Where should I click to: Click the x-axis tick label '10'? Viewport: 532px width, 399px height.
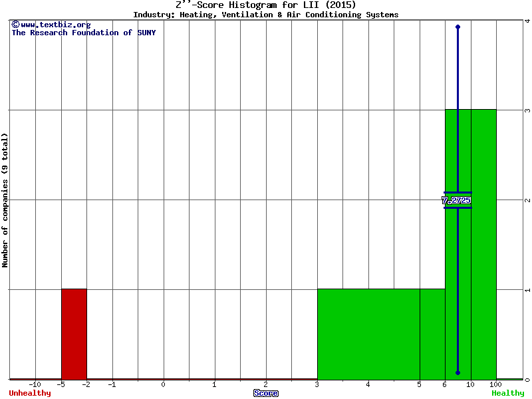point(470,385)
